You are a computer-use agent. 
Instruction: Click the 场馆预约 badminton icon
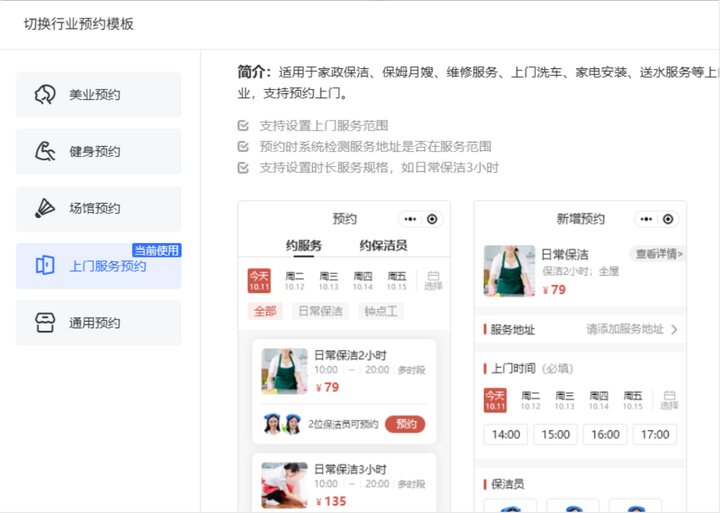tap(45, 209)
